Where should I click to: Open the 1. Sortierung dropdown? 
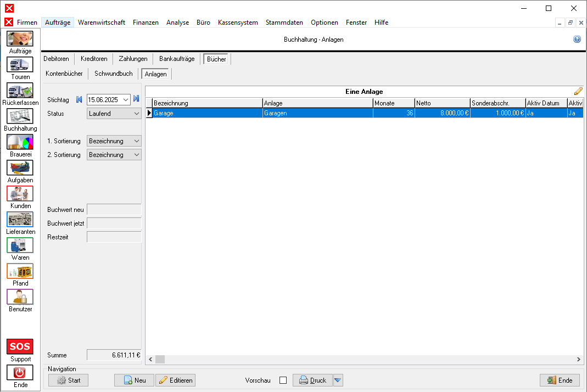click(x=114, y=141)
